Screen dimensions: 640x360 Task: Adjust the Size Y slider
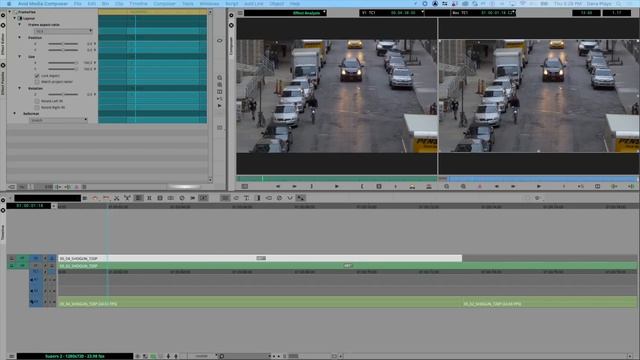(63, 69)
